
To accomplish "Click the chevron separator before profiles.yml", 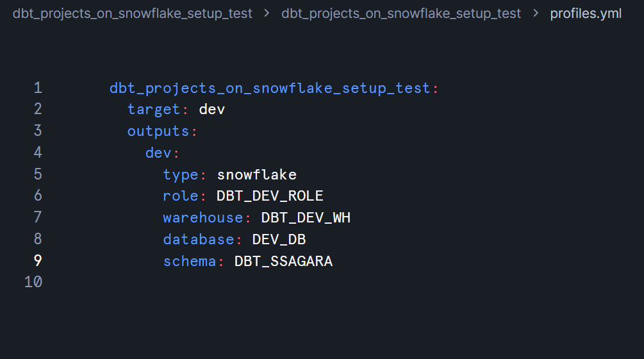I will click(536, 13).
